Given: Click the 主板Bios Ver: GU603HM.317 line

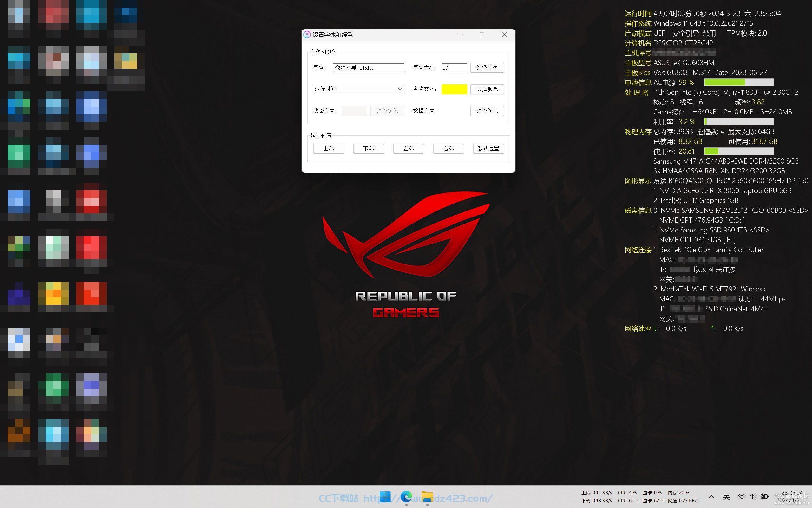Looking at the screenshot, I should click(696, 73).
